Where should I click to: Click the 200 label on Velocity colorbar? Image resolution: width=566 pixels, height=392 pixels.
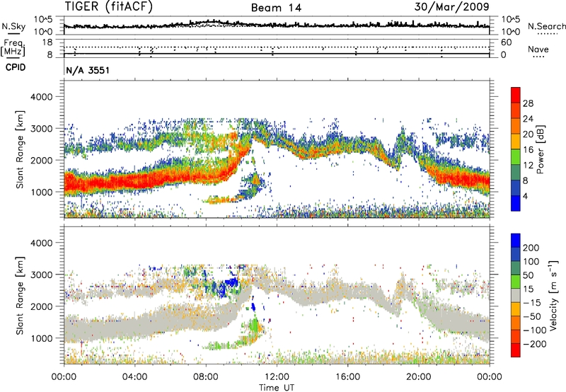point(531,248)
